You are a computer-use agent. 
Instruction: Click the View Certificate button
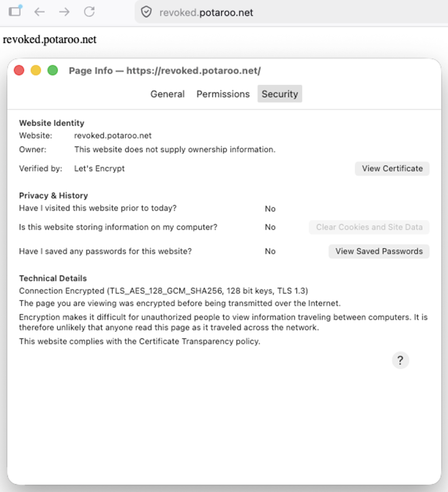[x=392, y=169]
